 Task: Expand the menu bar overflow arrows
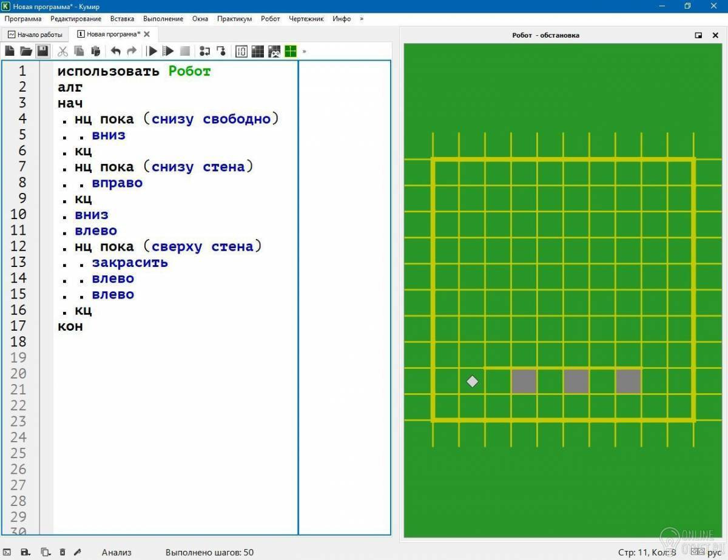click(x=362, y=19)
